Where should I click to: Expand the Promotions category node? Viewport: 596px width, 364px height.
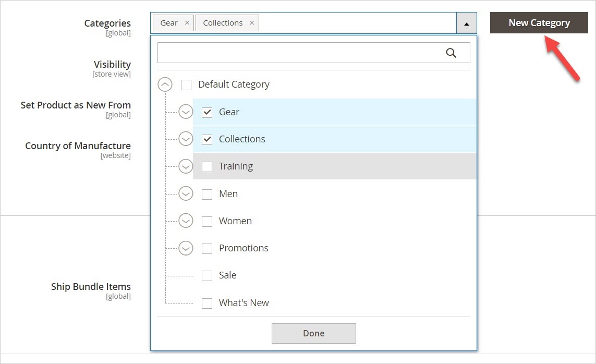pos(186,248)
